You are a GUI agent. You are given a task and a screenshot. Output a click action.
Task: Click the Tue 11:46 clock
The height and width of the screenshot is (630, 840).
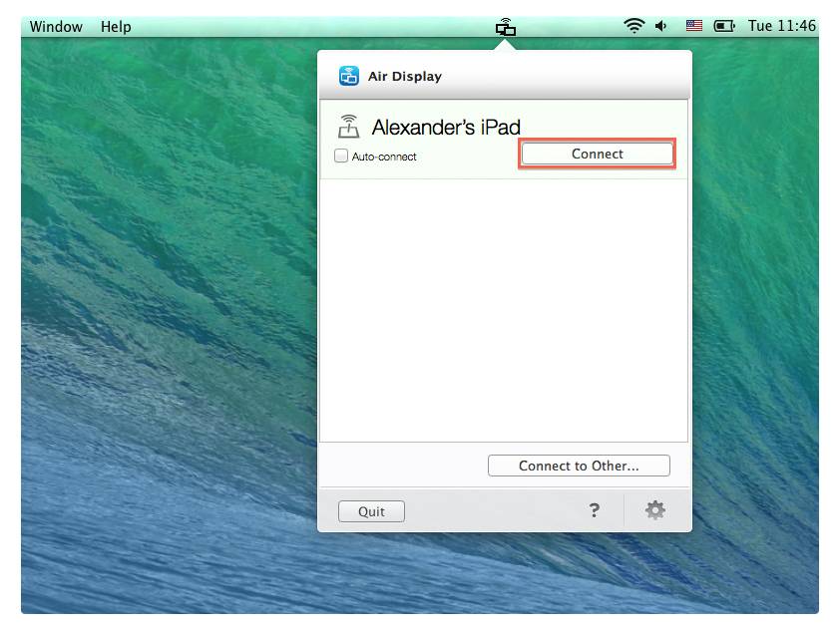coord(781,27)
